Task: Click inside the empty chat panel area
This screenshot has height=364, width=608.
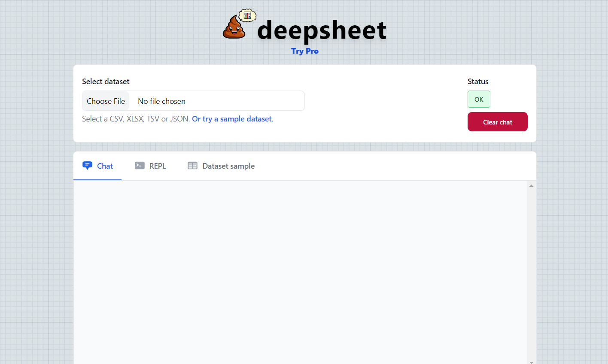Action: 301,270
